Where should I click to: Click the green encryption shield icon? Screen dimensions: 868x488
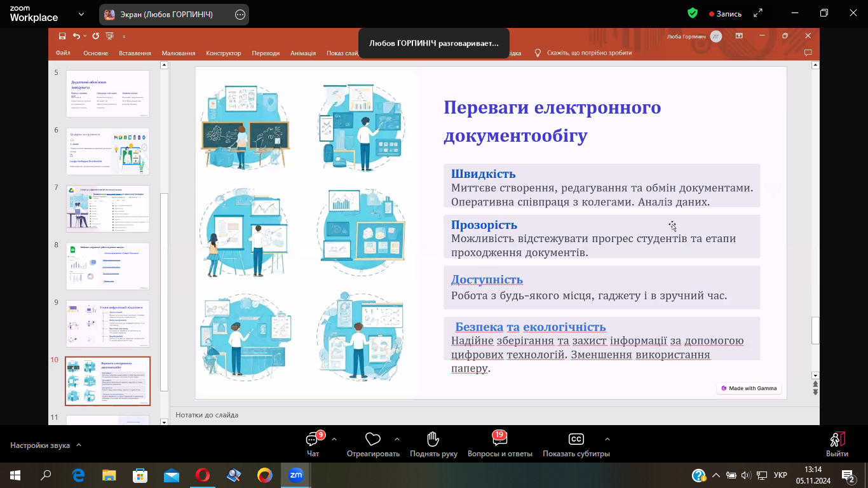[693, 13]
